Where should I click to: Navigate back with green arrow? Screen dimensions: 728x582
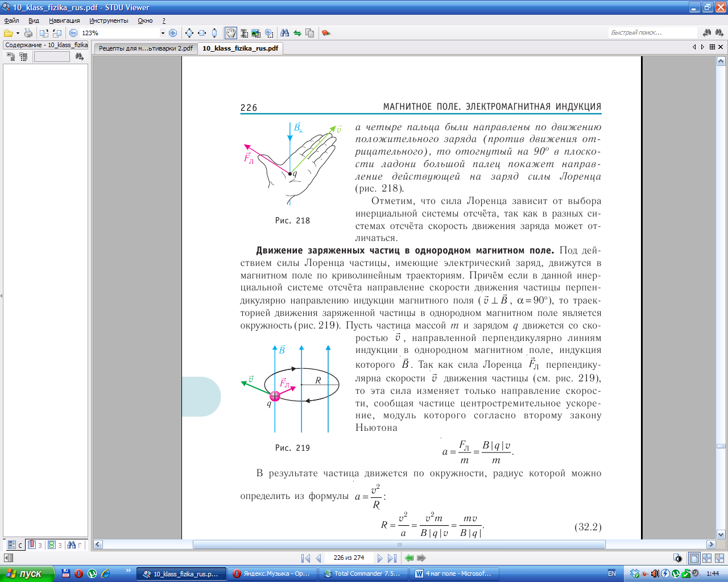click(x=409, y=558)
